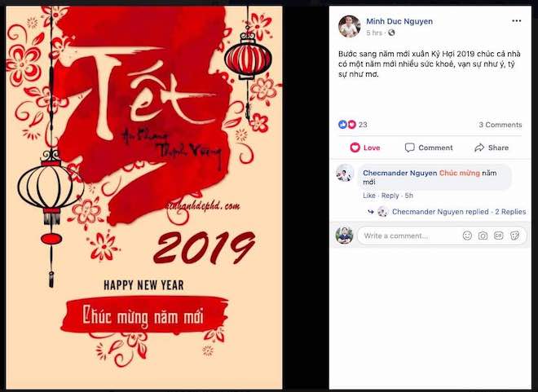Add a GIF to the comment

pos(498,236)
